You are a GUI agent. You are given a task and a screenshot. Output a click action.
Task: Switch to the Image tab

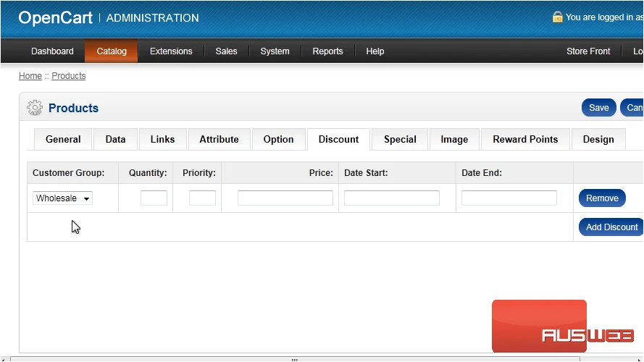pyautogui.click(x=454, y=140)
